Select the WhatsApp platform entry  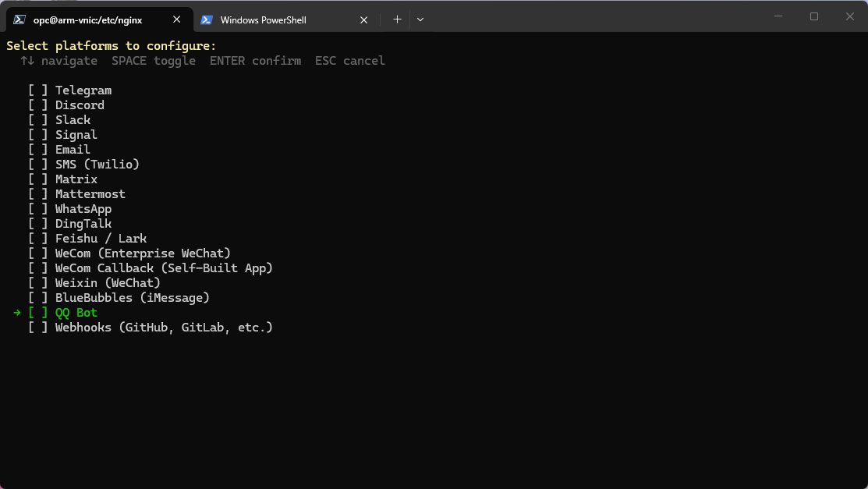click(x=83, y=209)
